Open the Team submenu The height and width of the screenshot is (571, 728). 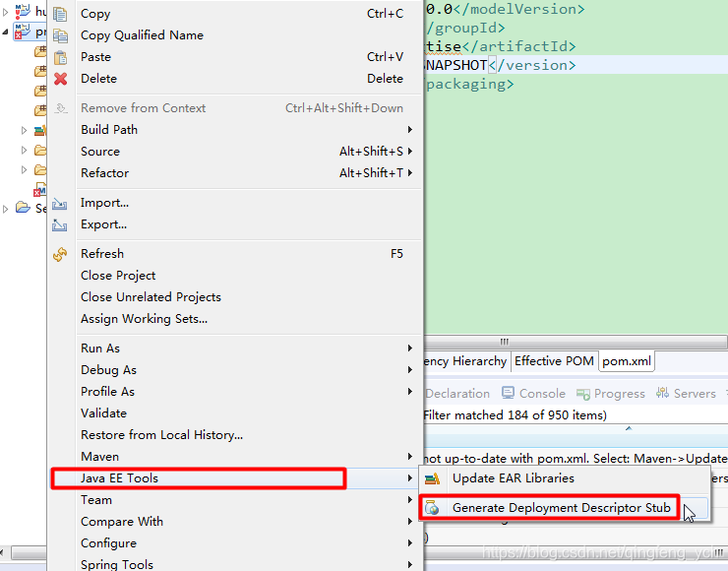(x=236, y=500)
